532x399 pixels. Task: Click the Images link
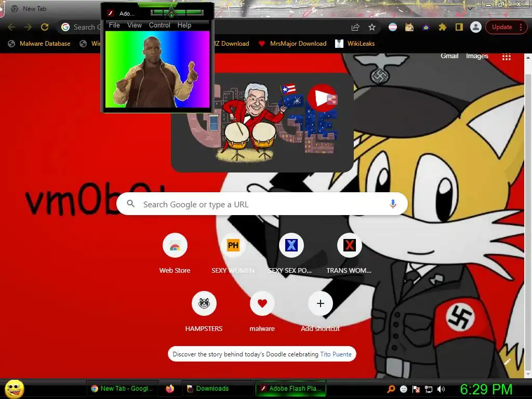pyautogui.click(x=477, y=56)
